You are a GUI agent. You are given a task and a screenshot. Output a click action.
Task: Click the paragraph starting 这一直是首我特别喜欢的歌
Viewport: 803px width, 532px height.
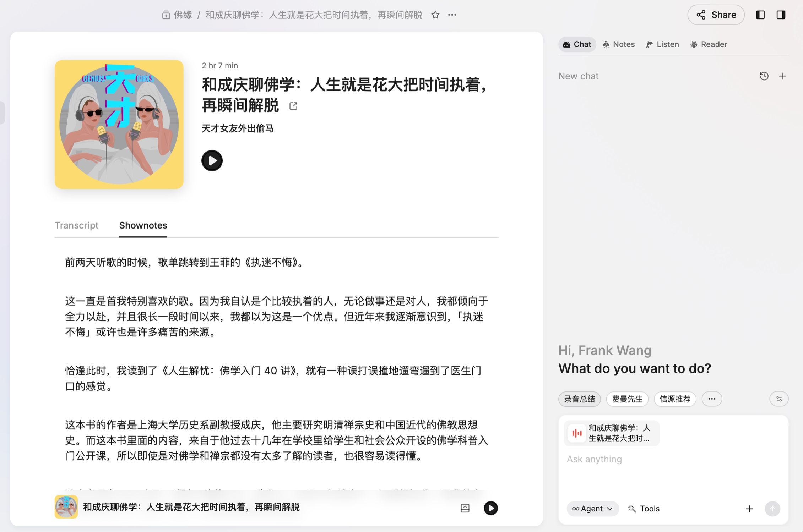click(276, 317)
